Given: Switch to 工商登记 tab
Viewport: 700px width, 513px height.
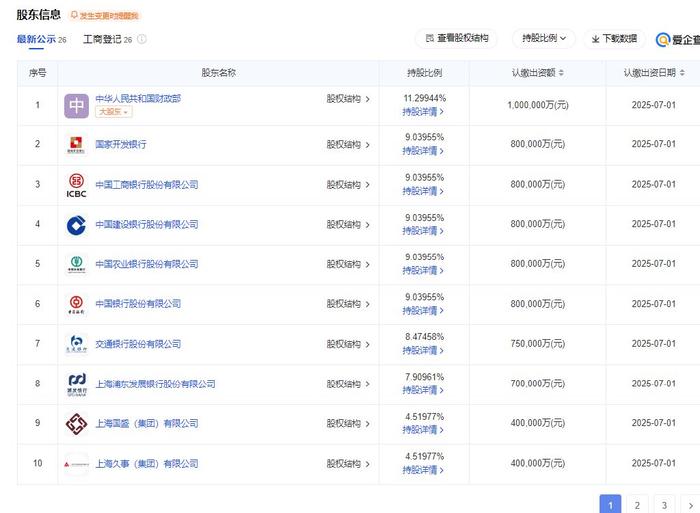Looking at the screenshot, I should click(x=107, y=39).
